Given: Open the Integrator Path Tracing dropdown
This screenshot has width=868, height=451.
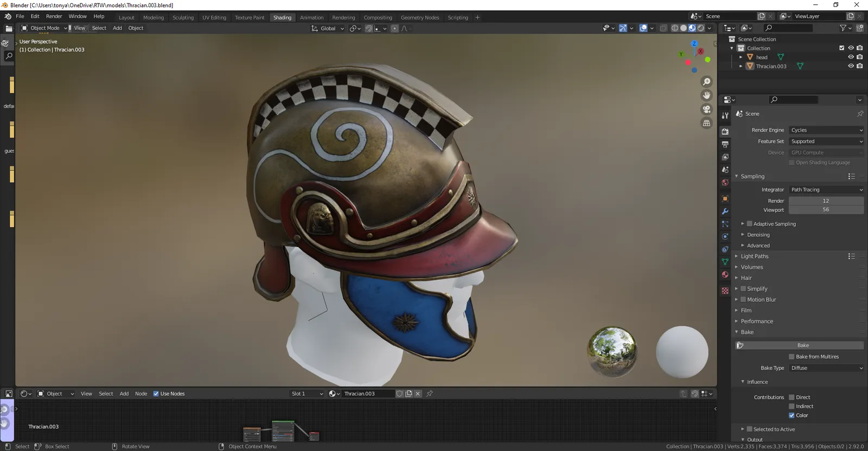Looking at the screenshot, I should pyautogui.click(x=826, y=190).
